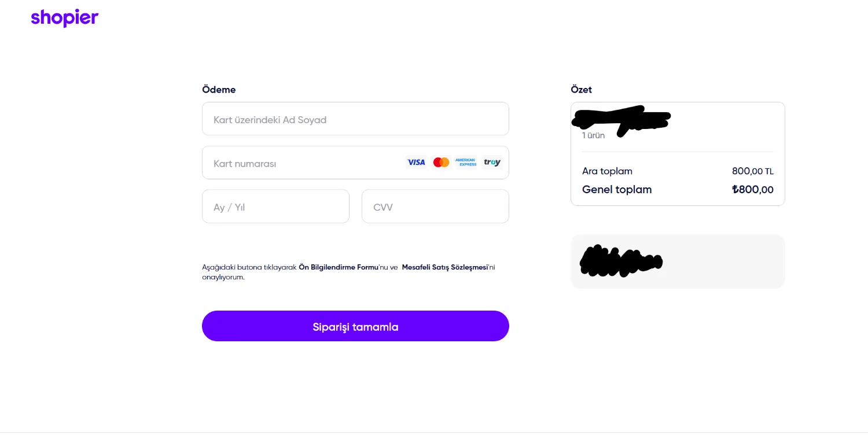This screenshot has height=435, width=868.
Task: Select the Ay / Yıl expiry field
Action: pos(275,207)
